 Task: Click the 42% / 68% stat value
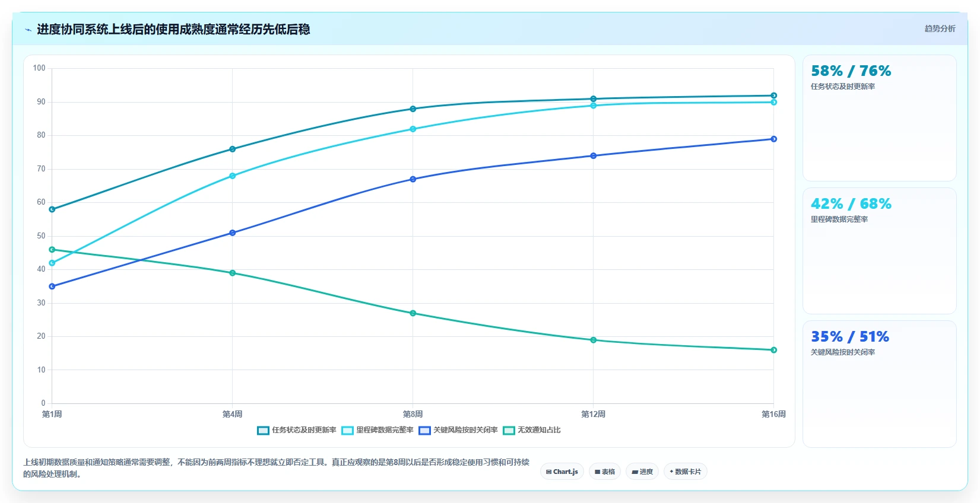(x=851, y=204)
